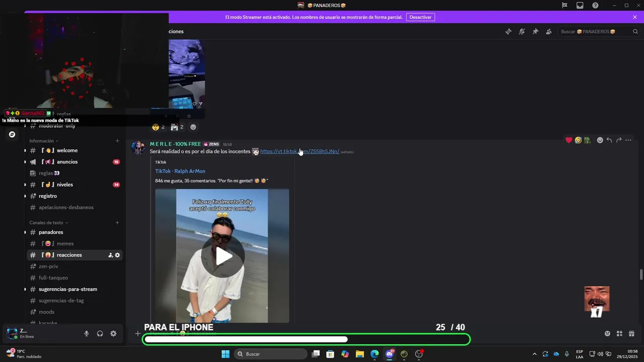This screenshot has width=644, height=362.
Task: Open more options for MERLE's message
Action: 628,140
